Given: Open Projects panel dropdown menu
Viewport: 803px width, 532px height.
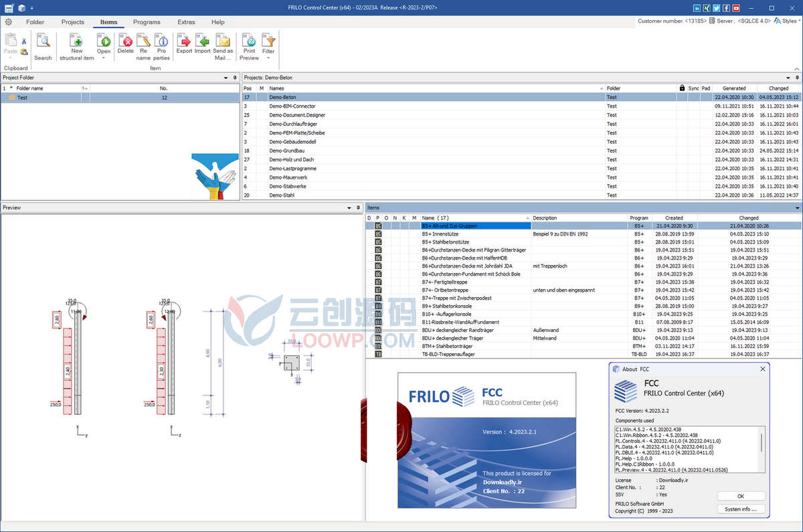Looking at the screenshot, I should pyautogui.click(x=788, y=78).
